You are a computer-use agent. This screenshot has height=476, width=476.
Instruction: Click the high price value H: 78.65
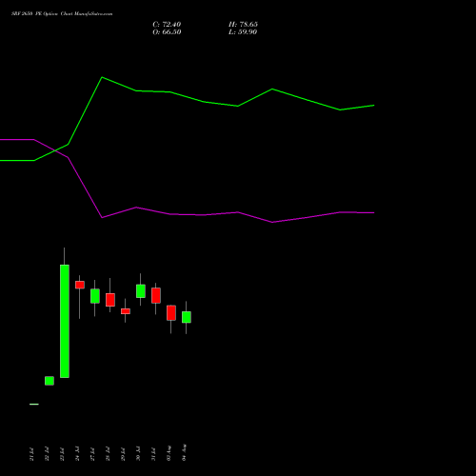243,25
